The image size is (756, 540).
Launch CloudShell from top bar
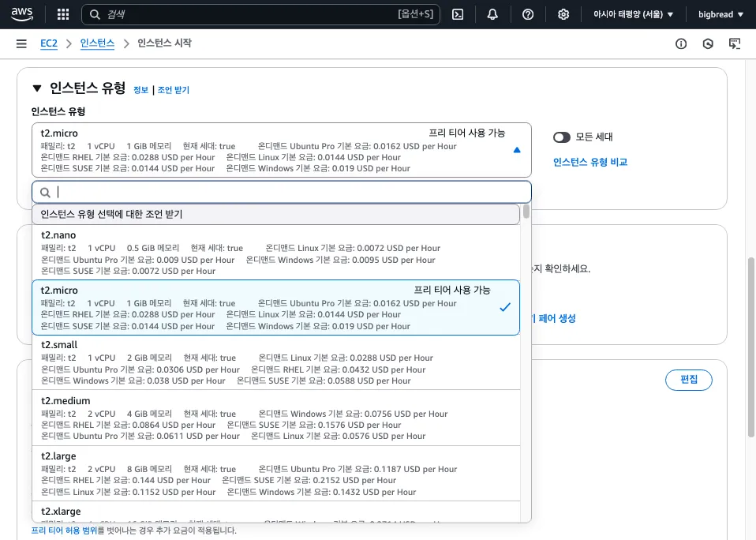click(x=458, y=14)
